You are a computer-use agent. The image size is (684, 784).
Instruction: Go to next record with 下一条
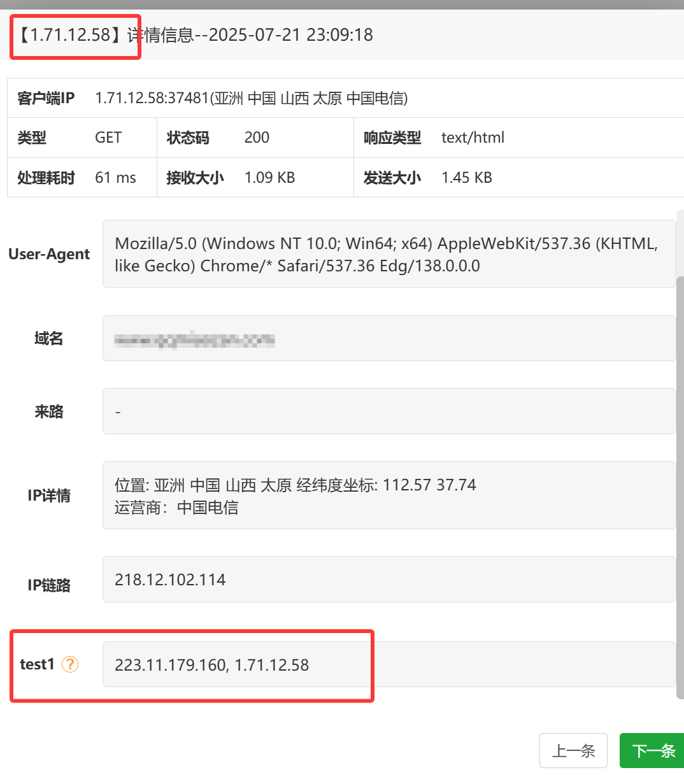(x=652, y=750)
